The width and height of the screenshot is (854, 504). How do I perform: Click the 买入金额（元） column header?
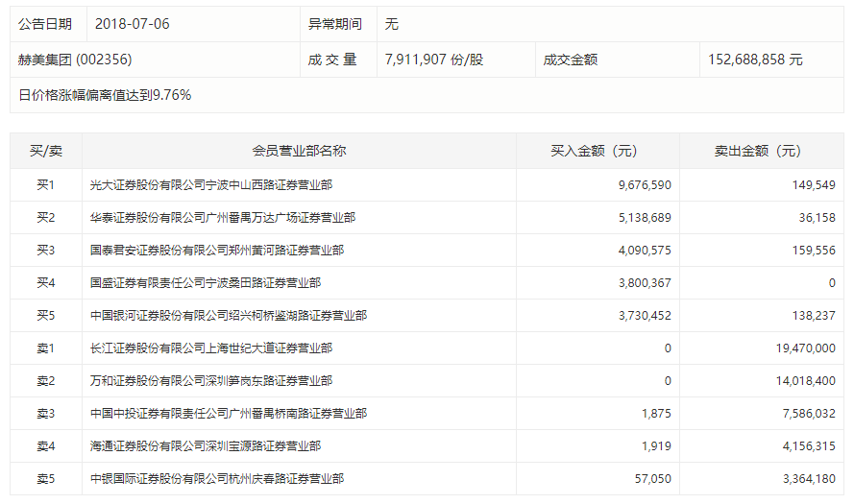click(x=598, y=151)
